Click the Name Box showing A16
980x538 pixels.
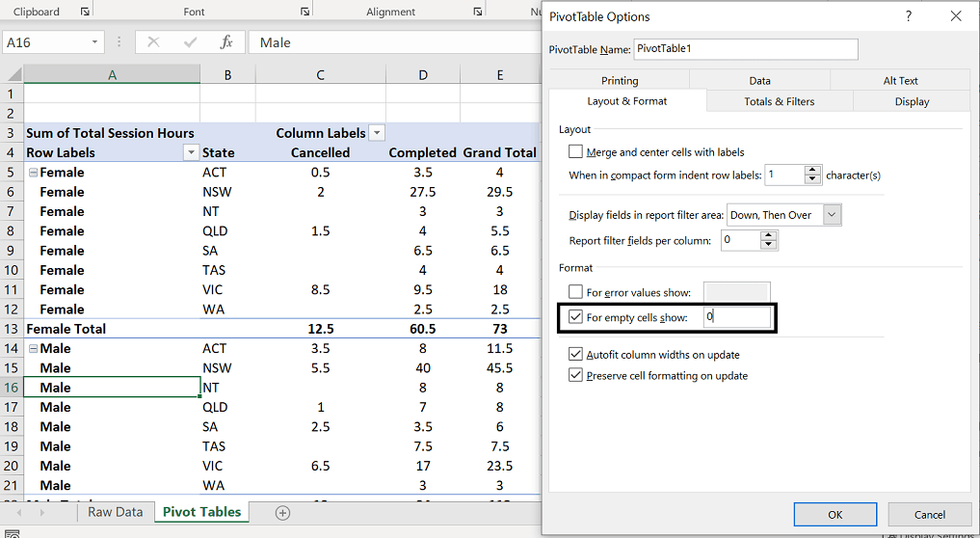(47, 42)
